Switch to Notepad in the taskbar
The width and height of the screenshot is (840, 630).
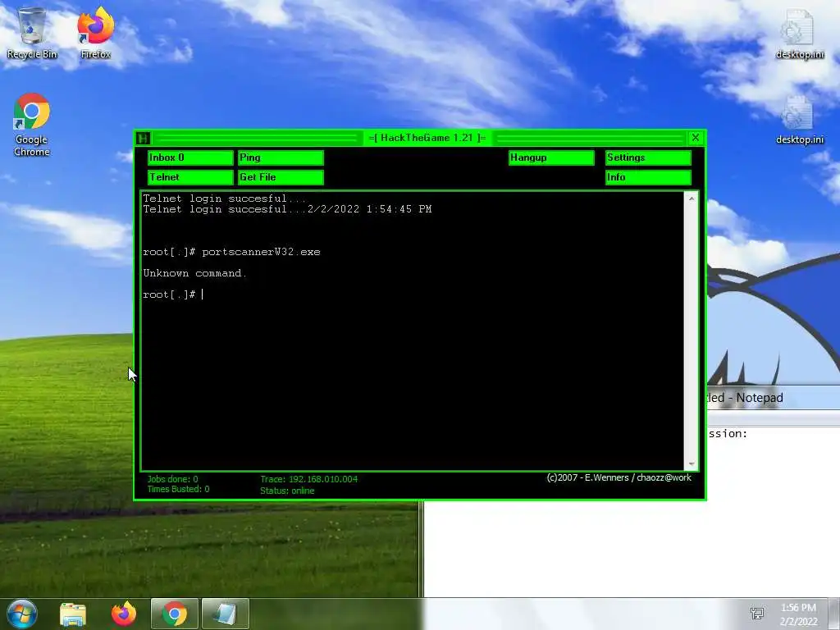click(x=225, y=614)
